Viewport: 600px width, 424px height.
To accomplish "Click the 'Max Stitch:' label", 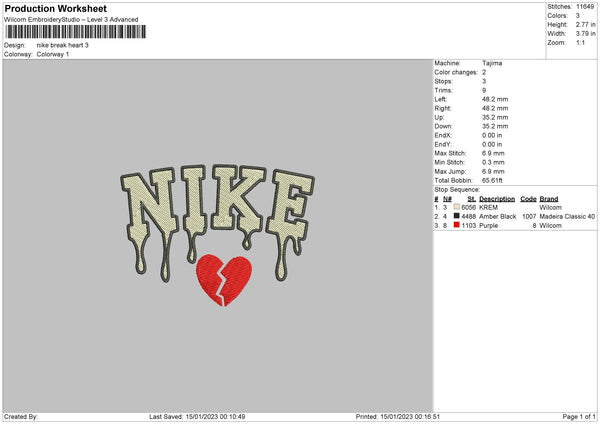I will [x=450, y=153].
